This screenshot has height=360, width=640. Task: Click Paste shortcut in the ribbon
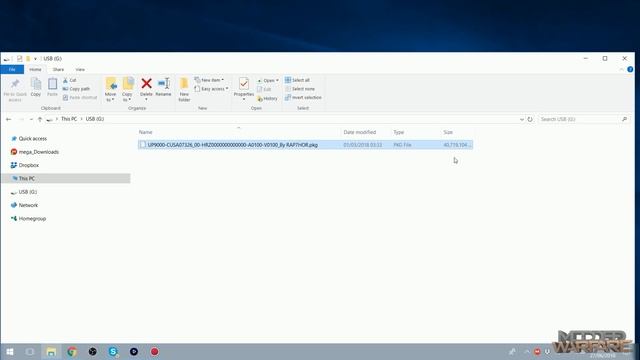coord(80,98)
